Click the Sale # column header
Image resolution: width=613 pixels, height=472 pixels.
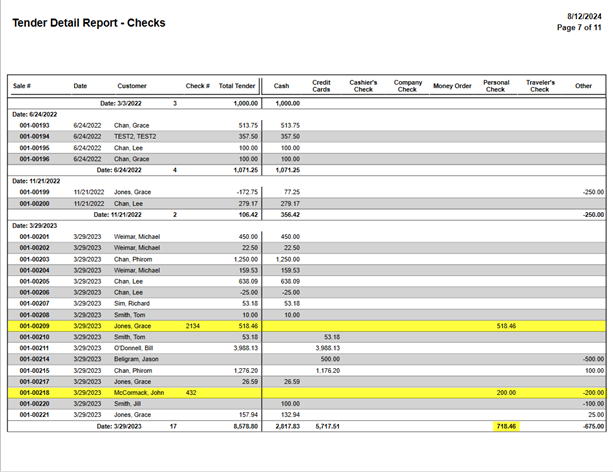pos(24,86)
